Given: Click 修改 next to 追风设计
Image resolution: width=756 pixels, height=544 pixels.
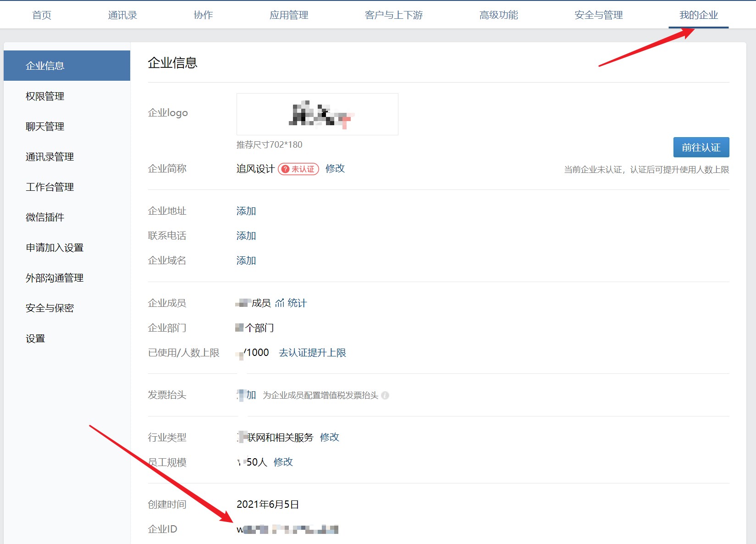Looking at the screenshot, I should click(335, 169).
